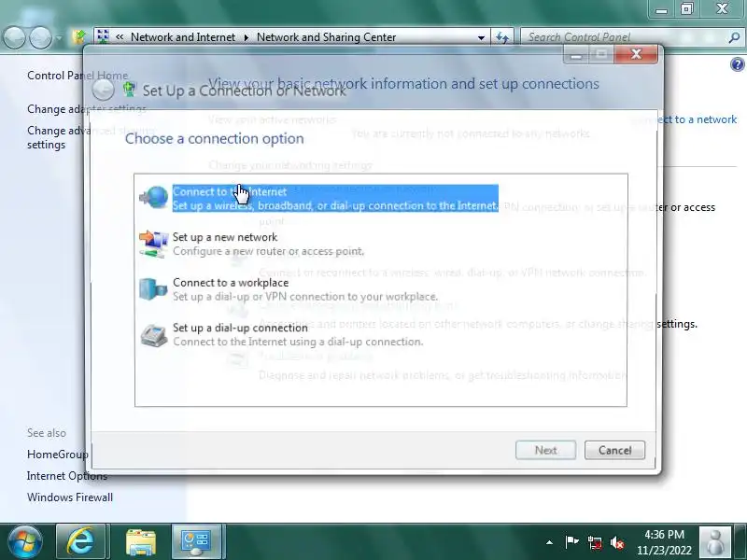Screen dimensions: 747x560
Task: Select the Connect to a workplace icon
Action: (x=154, y=288)
